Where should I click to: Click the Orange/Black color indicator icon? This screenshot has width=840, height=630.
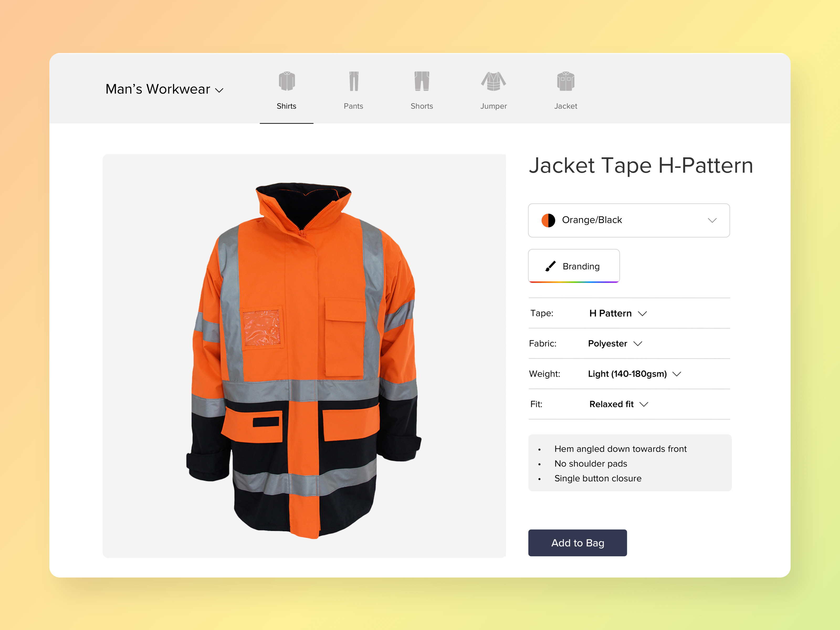(548, 220)
